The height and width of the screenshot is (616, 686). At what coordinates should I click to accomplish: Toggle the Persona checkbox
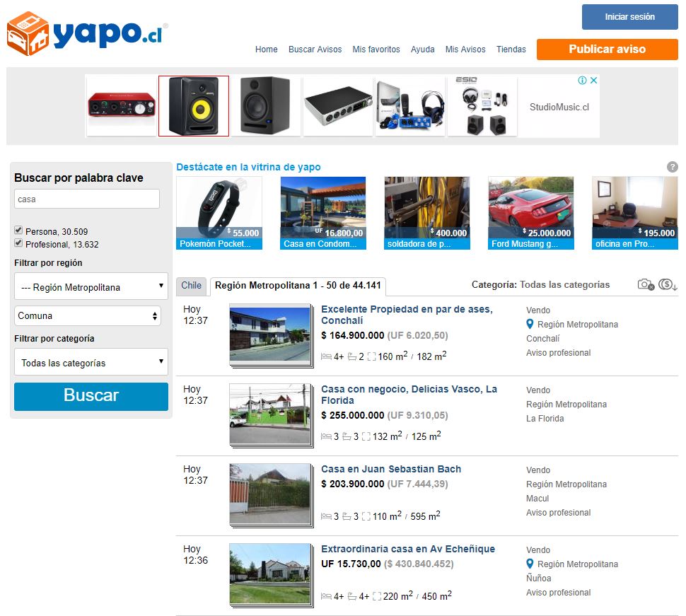click(x=18, y=230)
